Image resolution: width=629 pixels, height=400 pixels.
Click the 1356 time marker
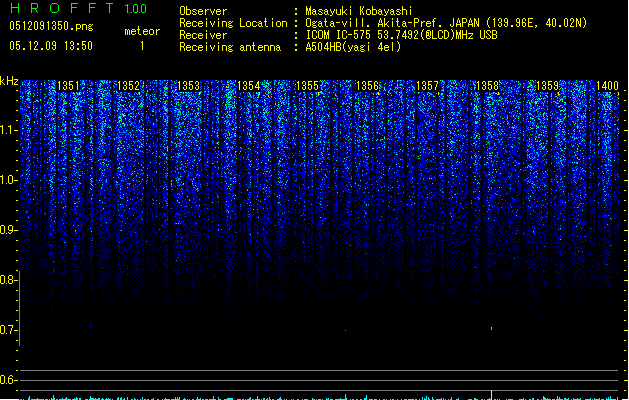click(367, 85)
